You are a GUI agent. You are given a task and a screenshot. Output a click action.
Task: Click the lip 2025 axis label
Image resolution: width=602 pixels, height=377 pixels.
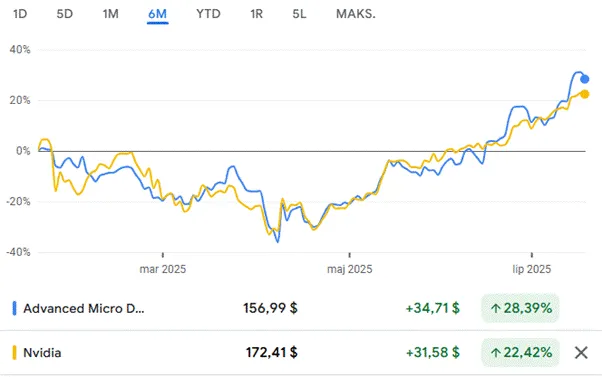point(532,269)
